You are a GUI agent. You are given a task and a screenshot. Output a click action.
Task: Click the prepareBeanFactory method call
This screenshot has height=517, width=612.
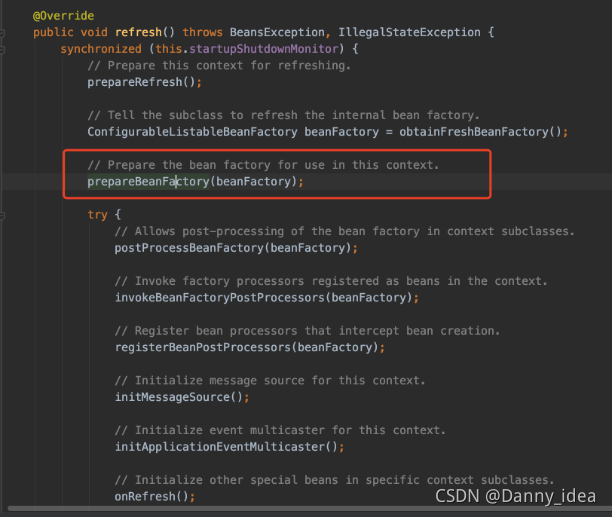(x=148, y=182)
